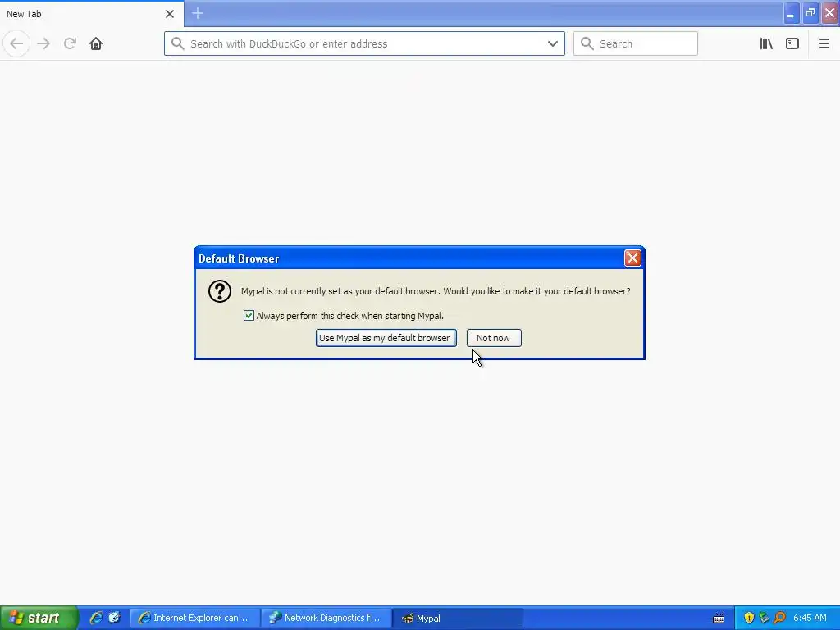Show the sidebars toggle icon
The width and height of the screenshot is (840, 630).
[792, 43]
